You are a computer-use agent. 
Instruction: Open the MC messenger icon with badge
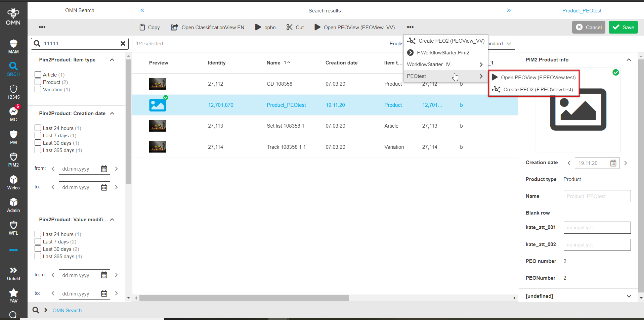pyautogui.click(x=13, y=114)
